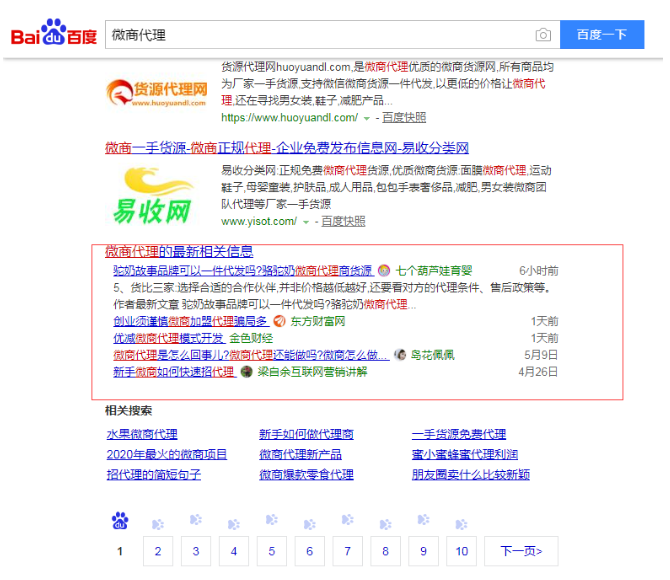The image size is (670, 580).
Task: Open 百度快照 for www.yisot.com result
Action: coord(344,221)
